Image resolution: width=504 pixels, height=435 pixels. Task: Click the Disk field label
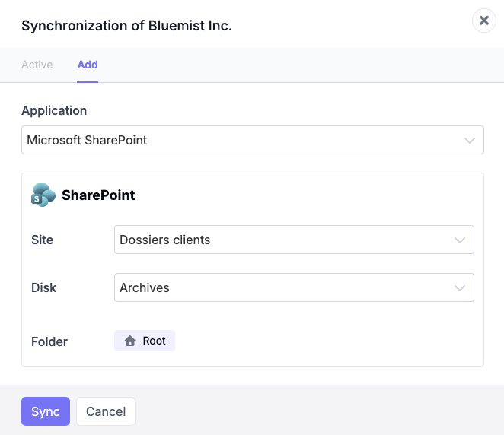(43, 287)
